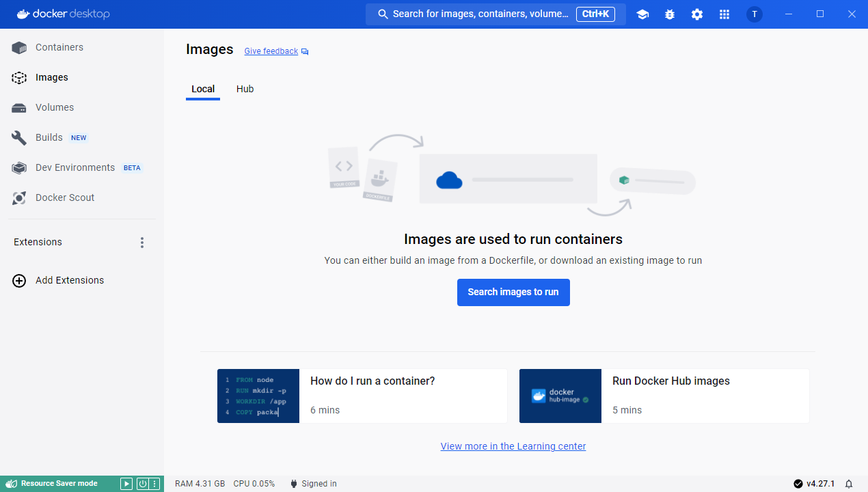Click the Containers sidebar icon
This screenshot has width=868, height=492.
(x=19, y=48)
